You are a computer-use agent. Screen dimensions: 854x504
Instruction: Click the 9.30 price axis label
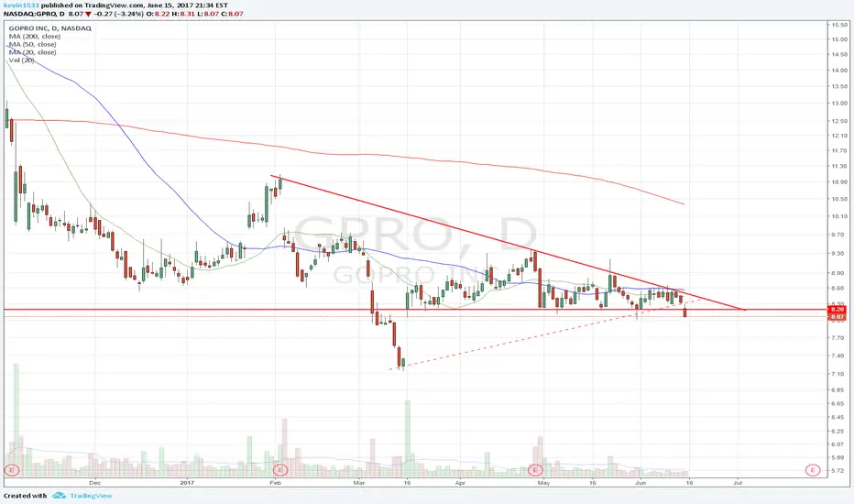click(839, 253)
